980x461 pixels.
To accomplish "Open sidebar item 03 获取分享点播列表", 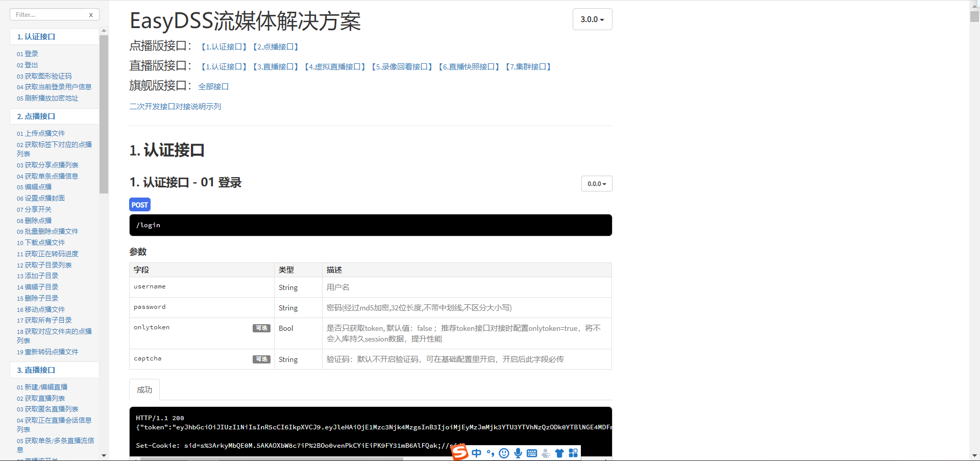I will point(47,165).
